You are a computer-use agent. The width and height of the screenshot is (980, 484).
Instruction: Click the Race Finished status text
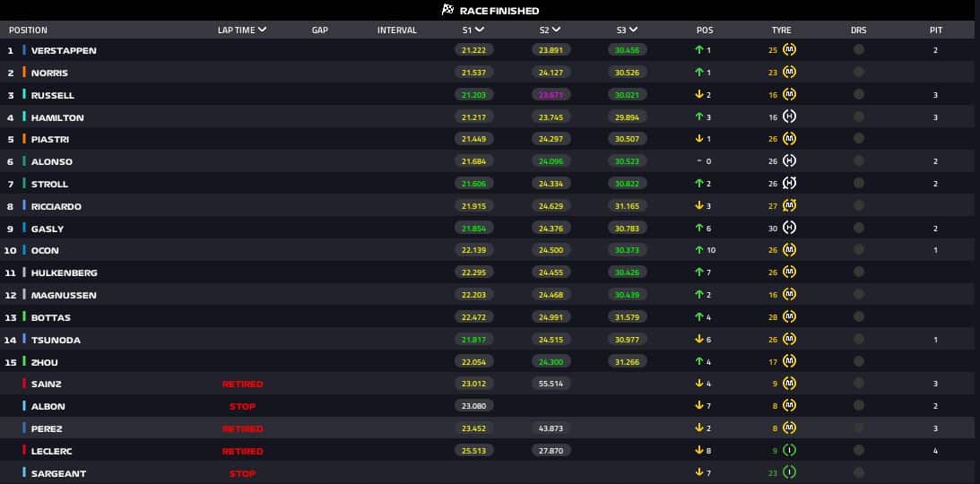(499, 11)
